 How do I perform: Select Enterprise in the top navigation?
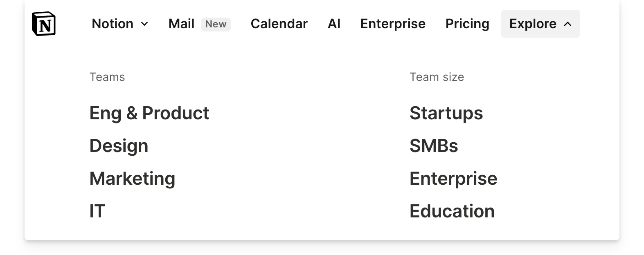coord(393,24)
